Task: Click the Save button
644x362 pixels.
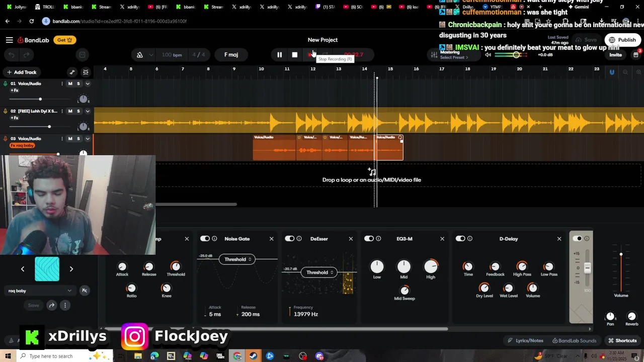Action: click(x=586, y=40)
